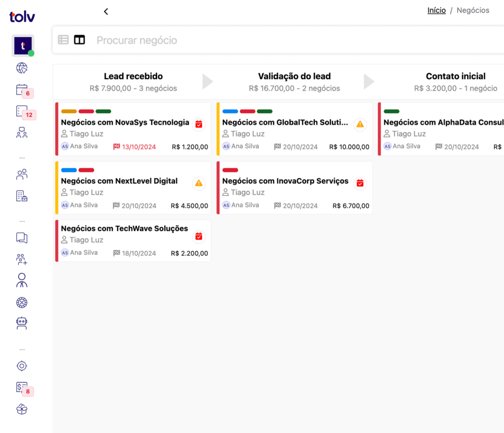Image resolution: width=504 pixels, height=433 pixels.
Task: Click value R$ 10.000,00
Action: coord(349,147)
